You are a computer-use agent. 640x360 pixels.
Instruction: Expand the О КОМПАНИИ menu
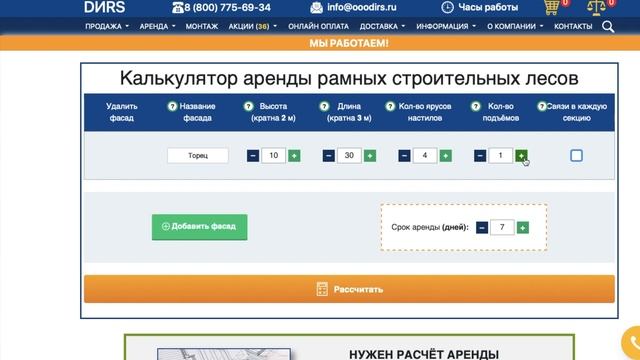pyautogui.click(x=515, y=26)
